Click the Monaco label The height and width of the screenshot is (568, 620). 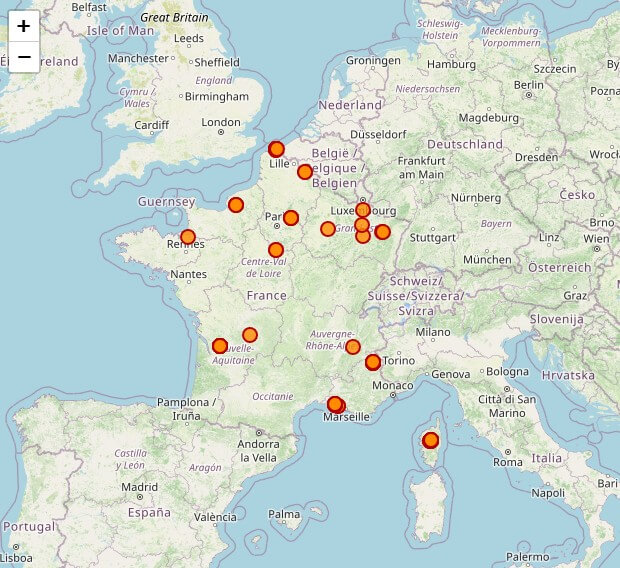point(393,385)
